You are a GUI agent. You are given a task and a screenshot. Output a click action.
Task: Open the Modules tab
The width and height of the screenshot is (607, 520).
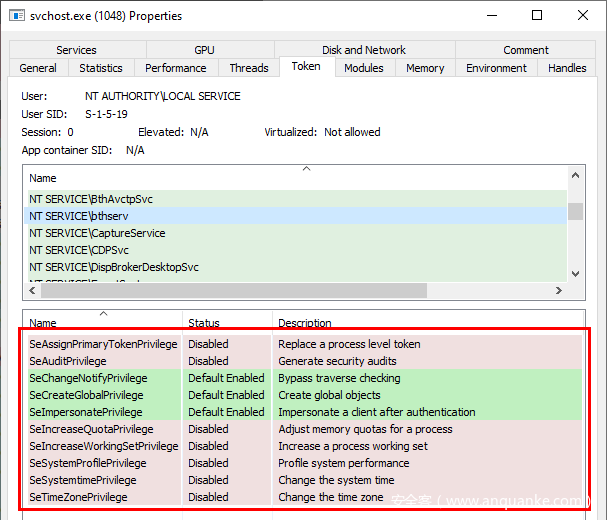coord(364,68)
